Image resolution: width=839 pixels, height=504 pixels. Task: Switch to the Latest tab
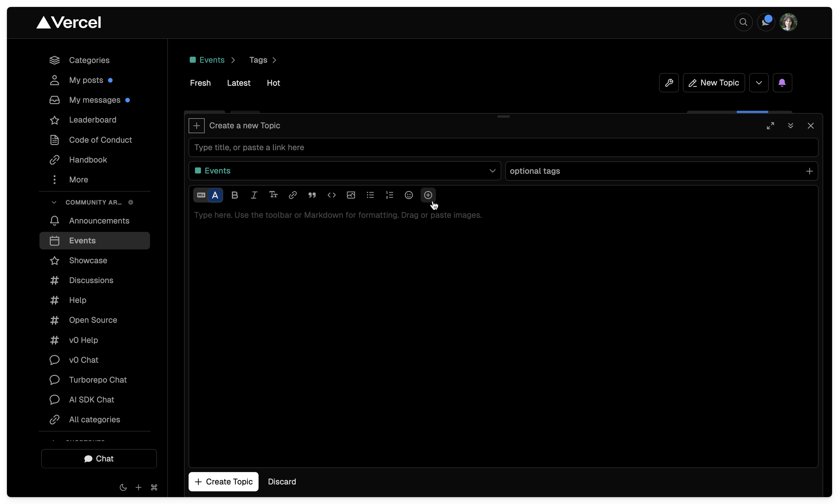(x=239, y=83)
